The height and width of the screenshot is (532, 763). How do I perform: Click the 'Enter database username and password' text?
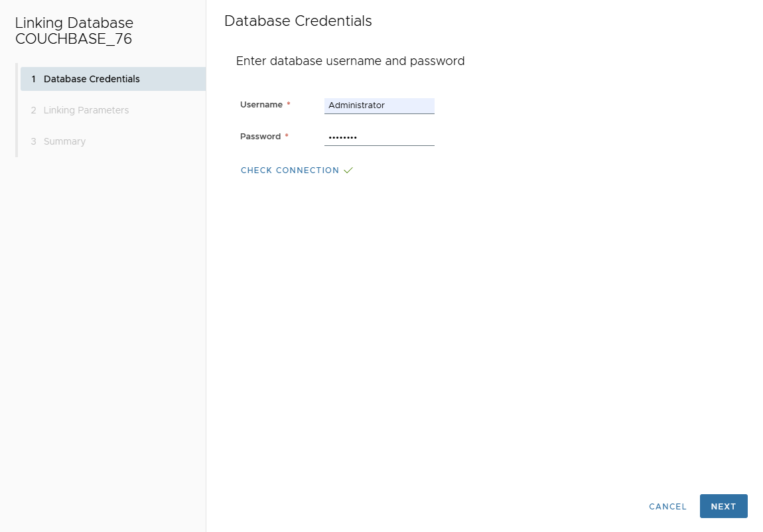tap(350, 61)
